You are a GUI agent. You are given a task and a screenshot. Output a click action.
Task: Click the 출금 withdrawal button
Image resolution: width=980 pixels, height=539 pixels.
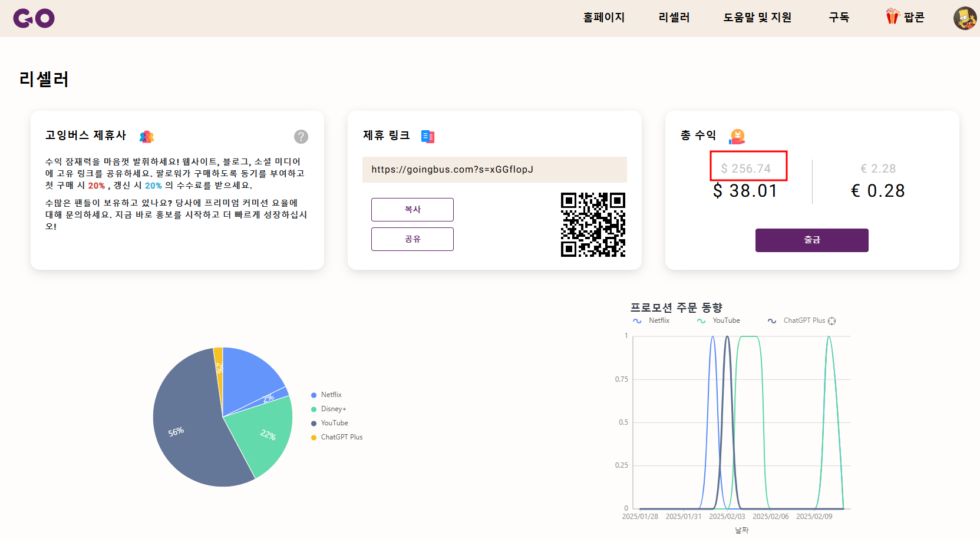tap(811, 240)
